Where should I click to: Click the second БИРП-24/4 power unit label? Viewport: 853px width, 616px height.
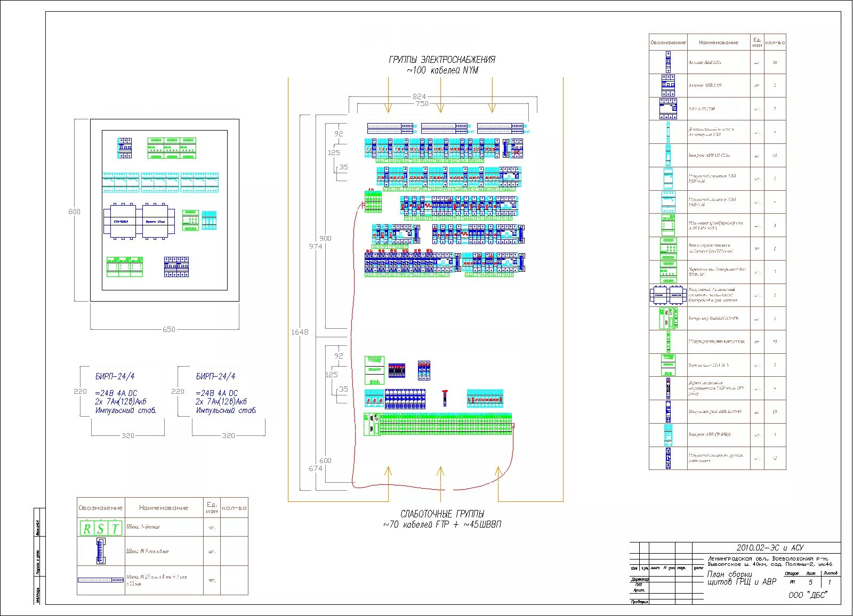[215, 376]
